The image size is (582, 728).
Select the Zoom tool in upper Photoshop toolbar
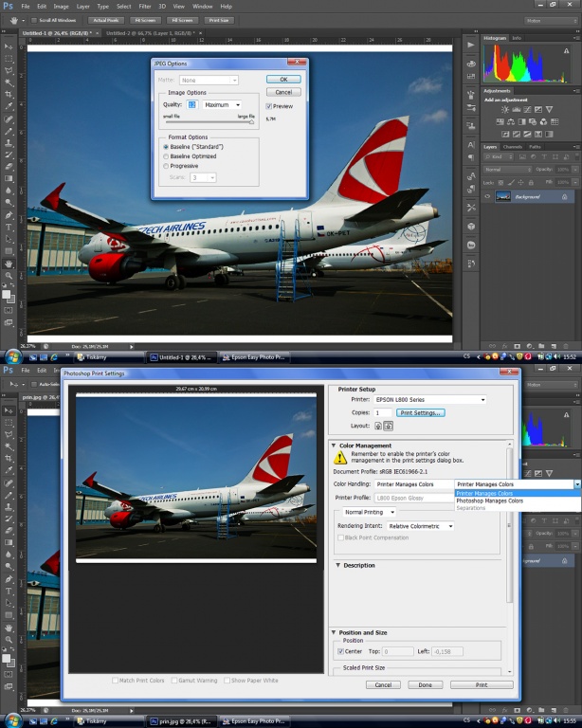[9, 276]
